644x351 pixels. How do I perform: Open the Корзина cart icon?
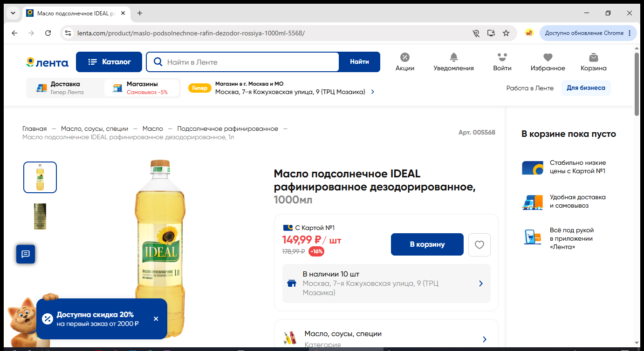point(593,62)
